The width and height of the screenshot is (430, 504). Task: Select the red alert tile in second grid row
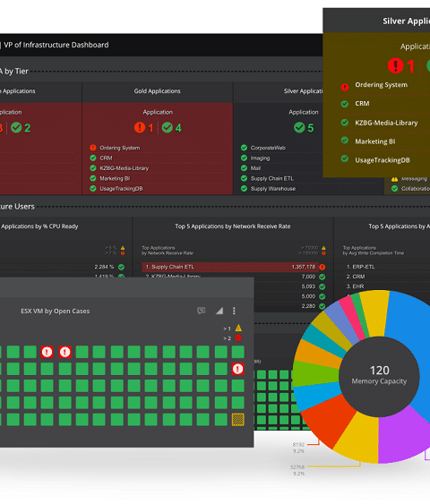pos(237,369)
